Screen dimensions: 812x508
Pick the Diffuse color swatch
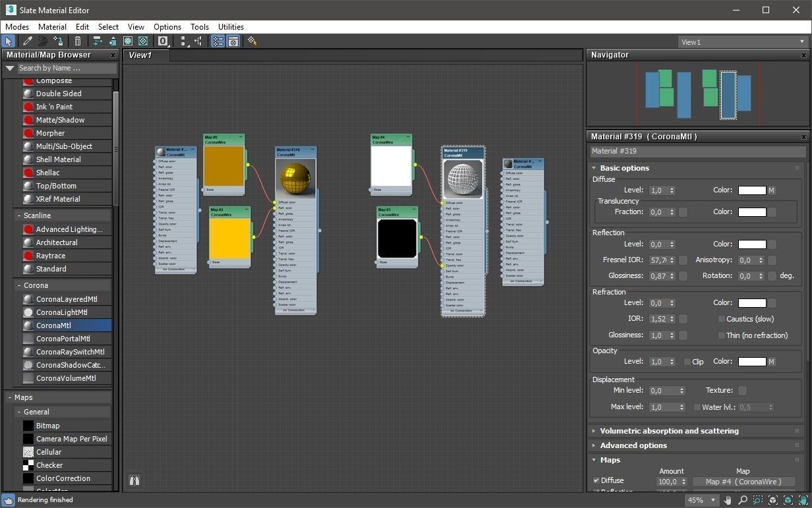(752, 190)
